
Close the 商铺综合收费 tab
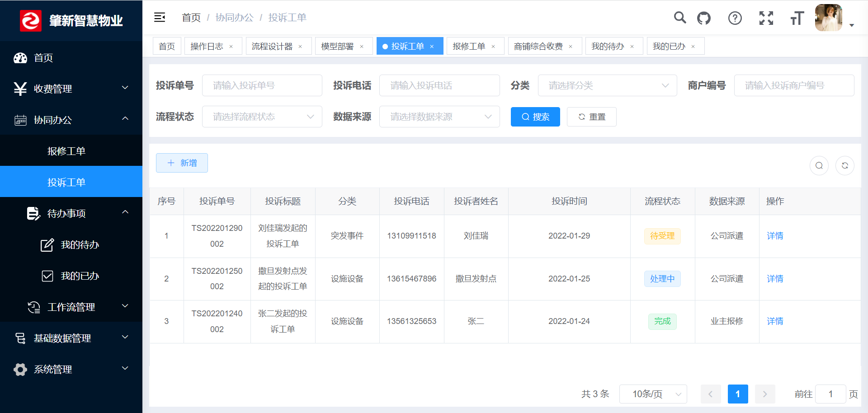[571, 47]
